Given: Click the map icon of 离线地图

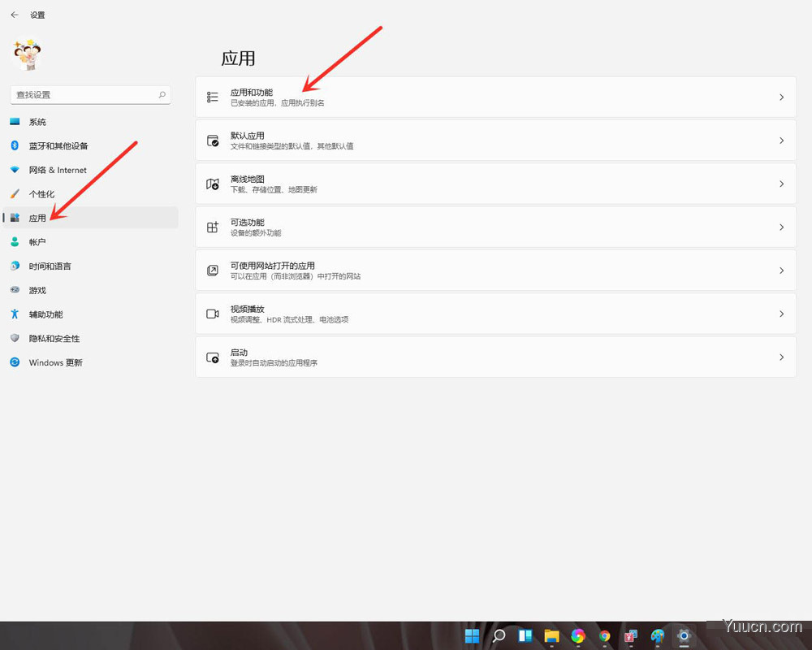Looking at the screenshot, I should point(212,184).
